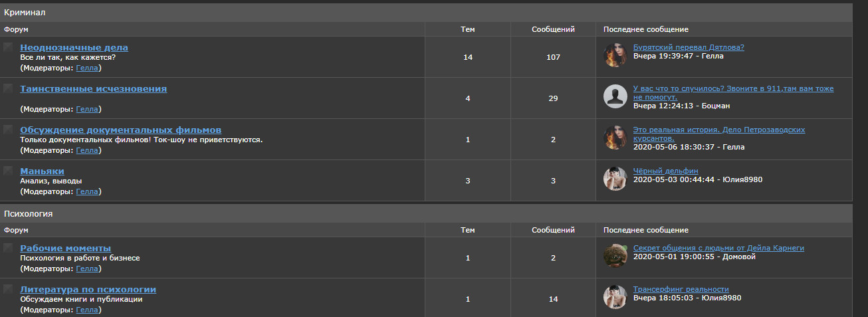Screen dimensions: 868x317
Task: Click the status icon beside Таинственные исчезновения
Action: tap(8, 88)
